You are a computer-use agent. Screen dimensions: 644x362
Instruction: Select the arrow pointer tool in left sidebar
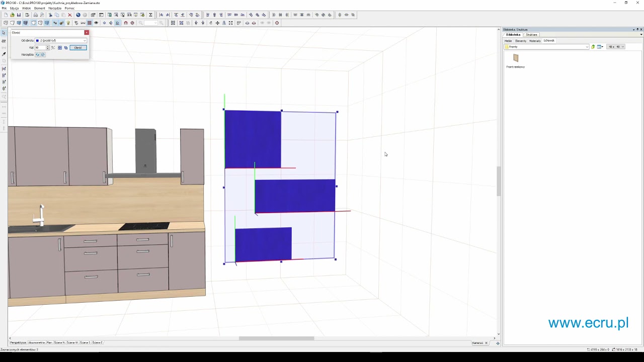click(x=4, y=33)
